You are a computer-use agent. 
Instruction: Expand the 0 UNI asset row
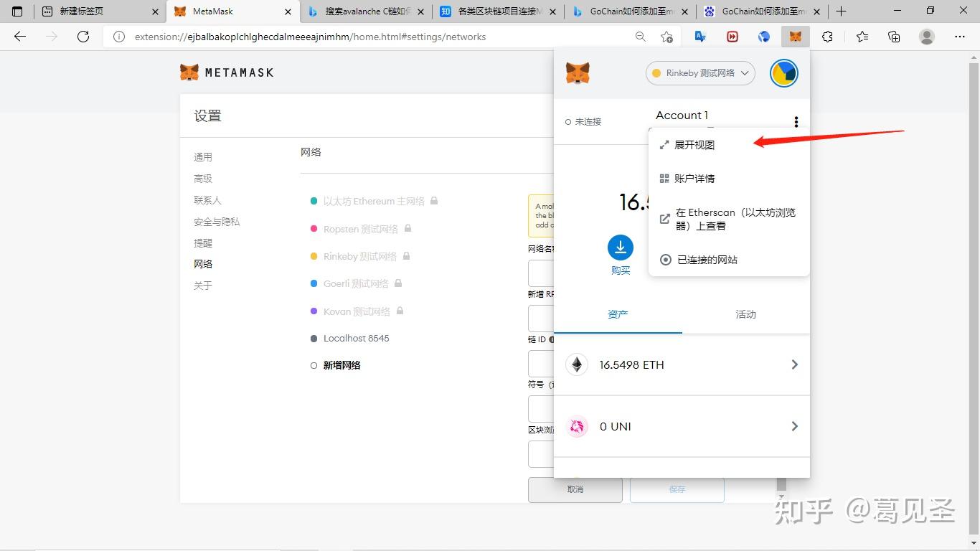[x=682, y=426]
